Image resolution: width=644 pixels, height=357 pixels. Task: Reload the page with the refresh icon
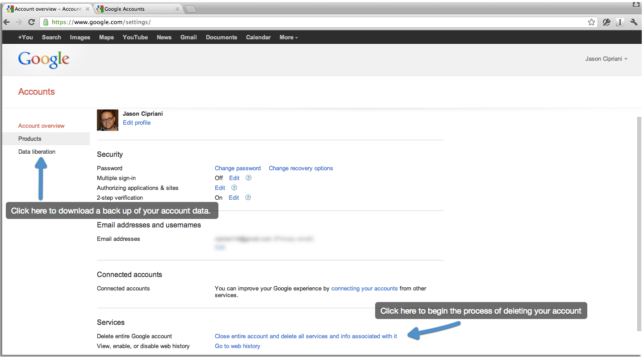pos(31,22)
